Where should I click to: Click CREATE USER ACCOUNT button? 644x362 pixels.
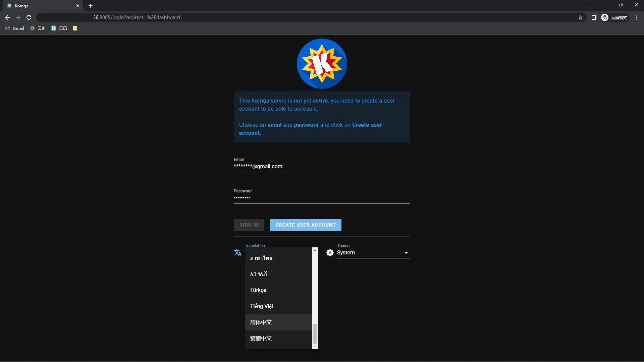pos(305,225)
